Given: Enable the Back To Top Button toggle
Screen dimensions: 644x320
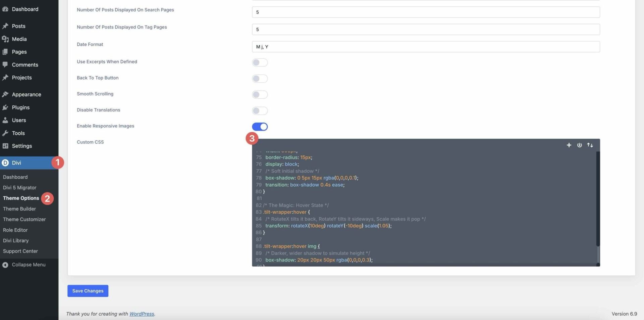Looking at the screenshot, I should (x=260, y=79).
